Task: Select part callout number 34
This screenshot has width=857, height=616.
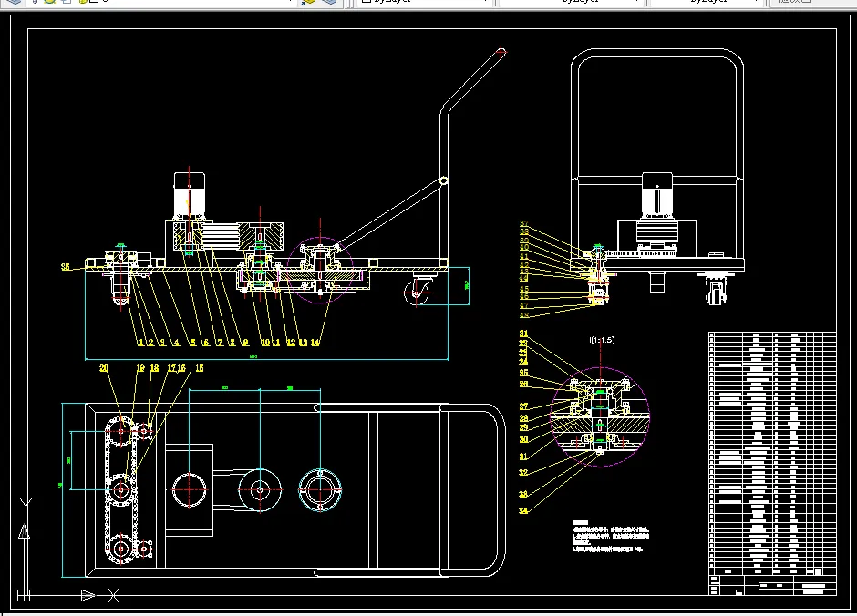Action: [x=523, y=510]
